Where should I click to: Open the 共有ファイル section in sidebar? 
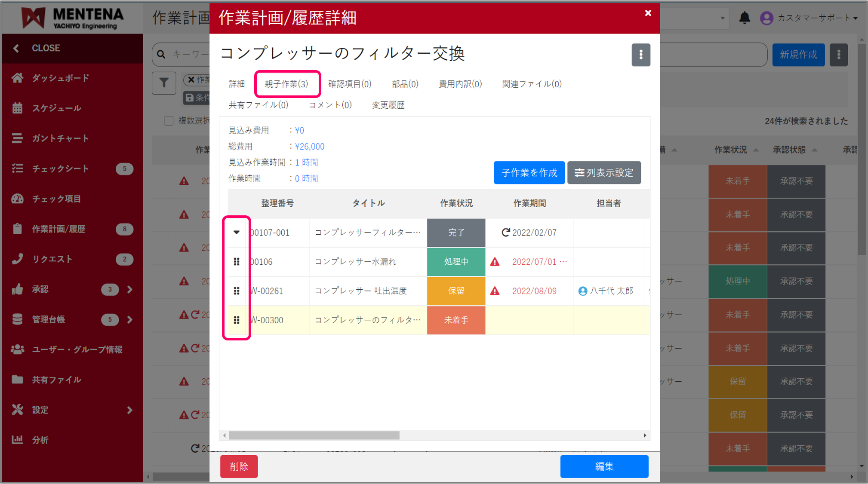click(x=57, y=380)
